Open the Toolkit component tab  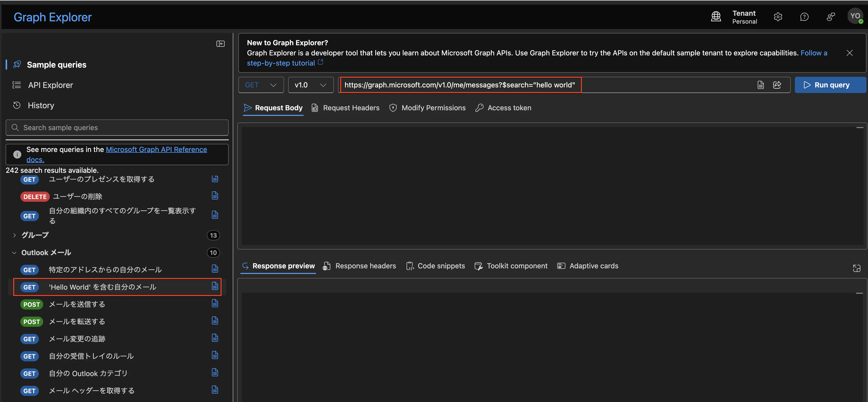511,266
